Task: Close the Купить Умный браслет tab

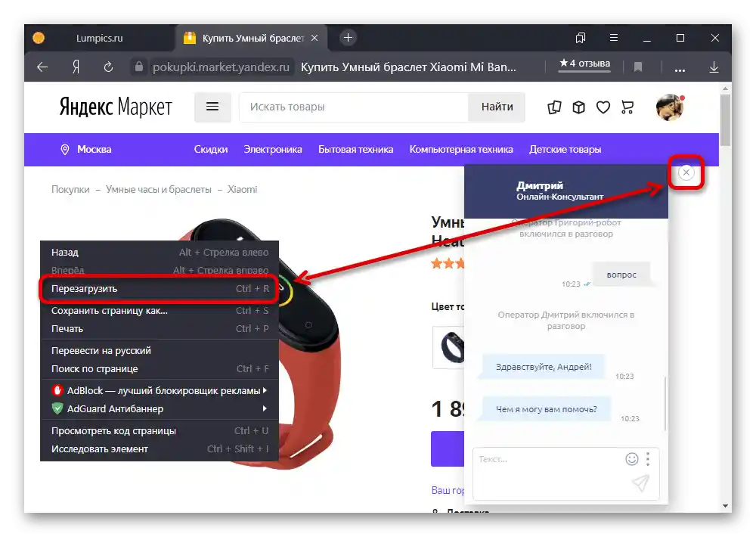Action: point(314,38)
